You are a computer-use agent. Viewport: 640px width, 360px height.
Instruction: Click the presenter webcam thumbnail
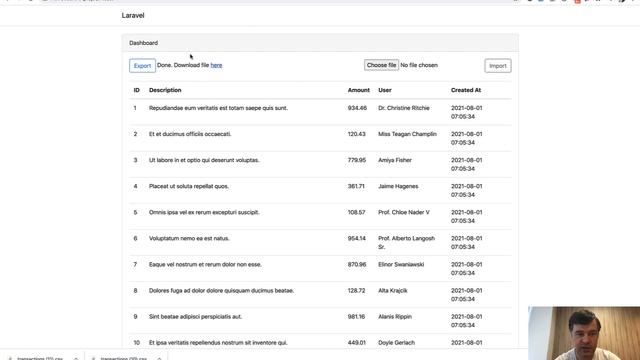point(584,333)
